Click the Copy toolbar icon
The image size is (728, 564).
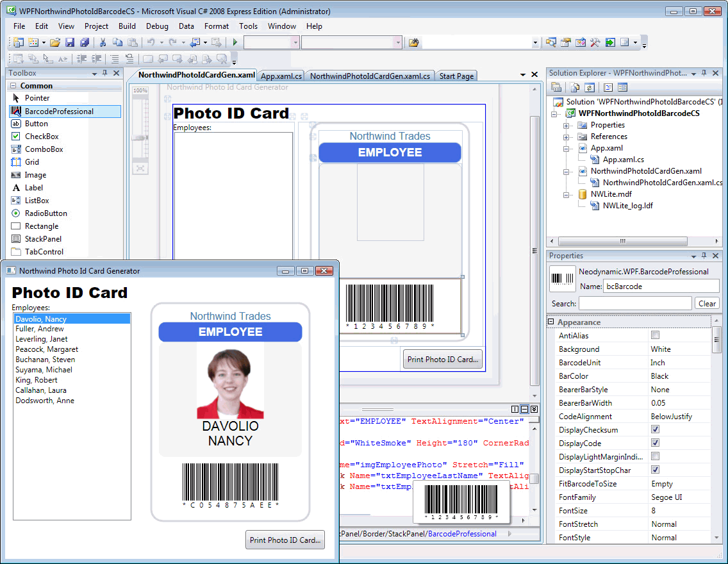[x=117, y=43]
